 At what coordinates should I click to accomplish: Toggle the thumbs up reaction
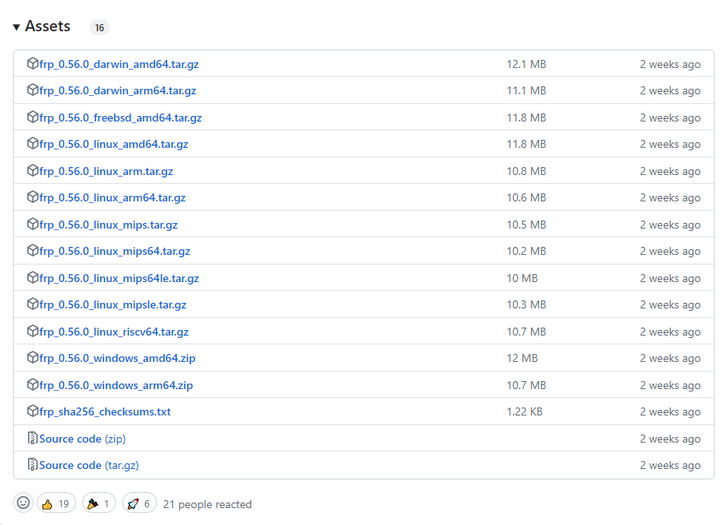pos(57,503)
